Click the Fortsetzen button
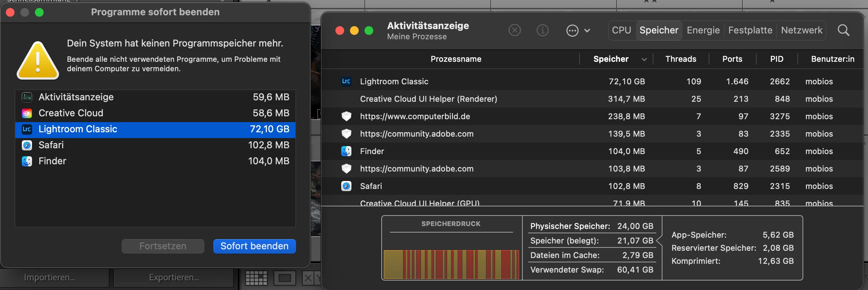 pyautogui.click(x=163, y=246)
